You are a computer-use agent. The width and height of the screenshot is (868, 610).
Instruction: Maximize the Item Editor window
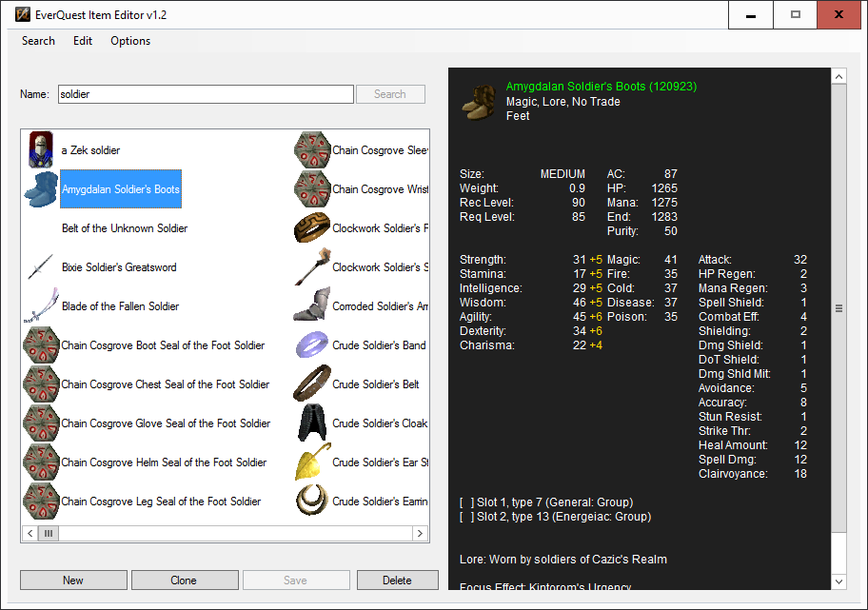796,15
